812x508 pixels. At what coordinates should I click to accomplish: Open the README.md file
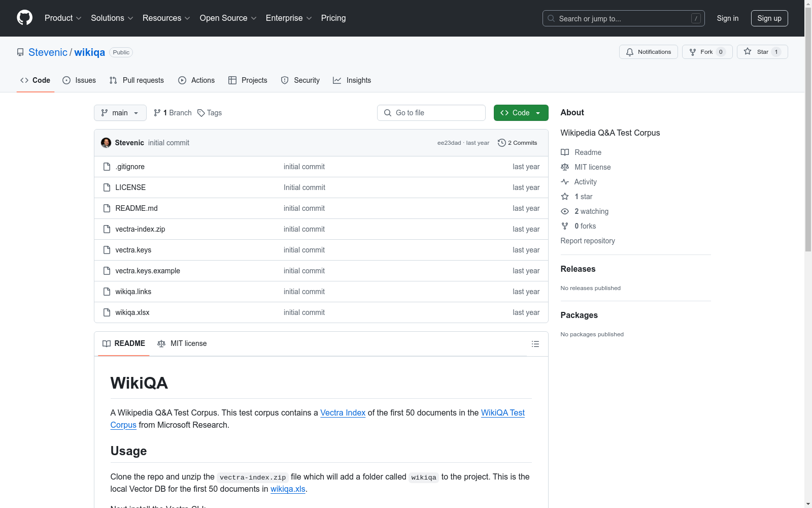coord(137,208)
